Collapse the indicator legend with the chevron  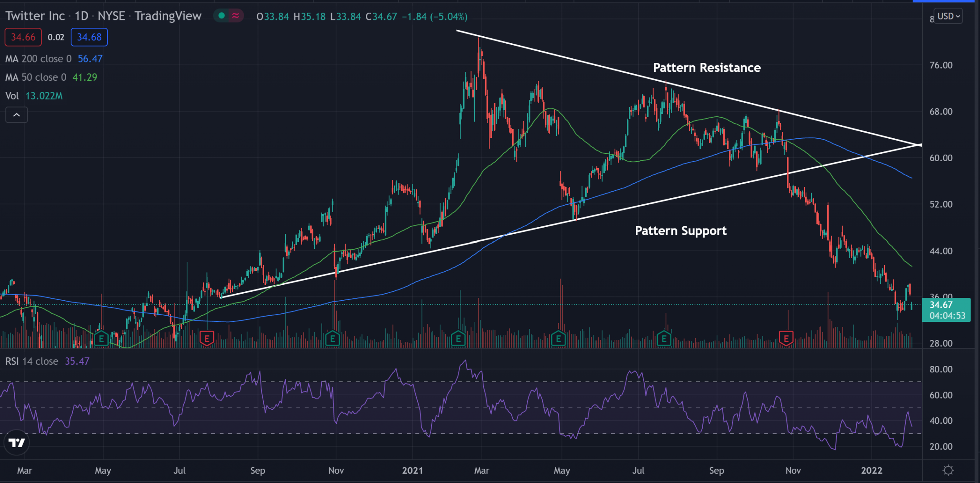16,115
